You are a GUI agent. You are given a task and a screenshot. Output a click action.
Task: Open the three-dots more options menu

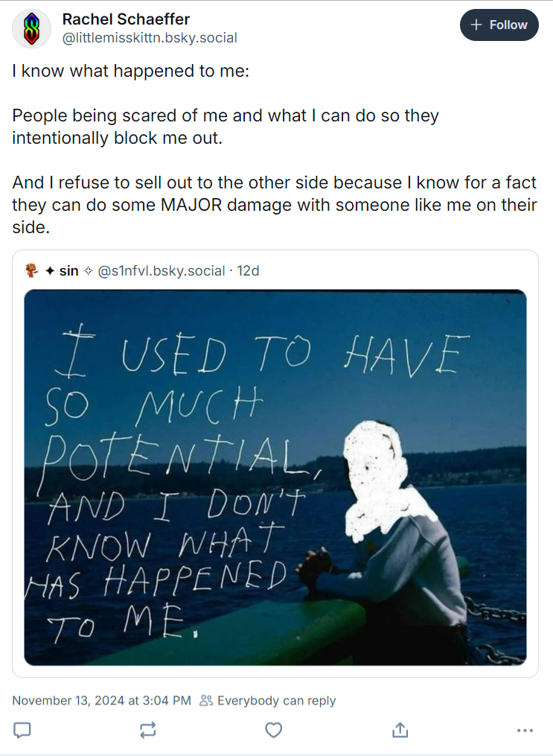[x=525, y=730]
